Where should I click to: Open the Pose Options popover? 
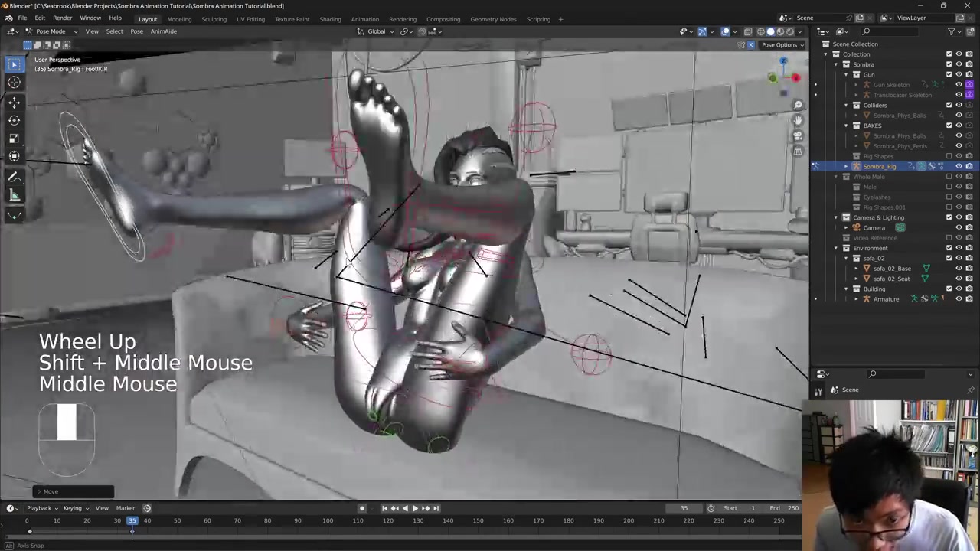point(782,45)
